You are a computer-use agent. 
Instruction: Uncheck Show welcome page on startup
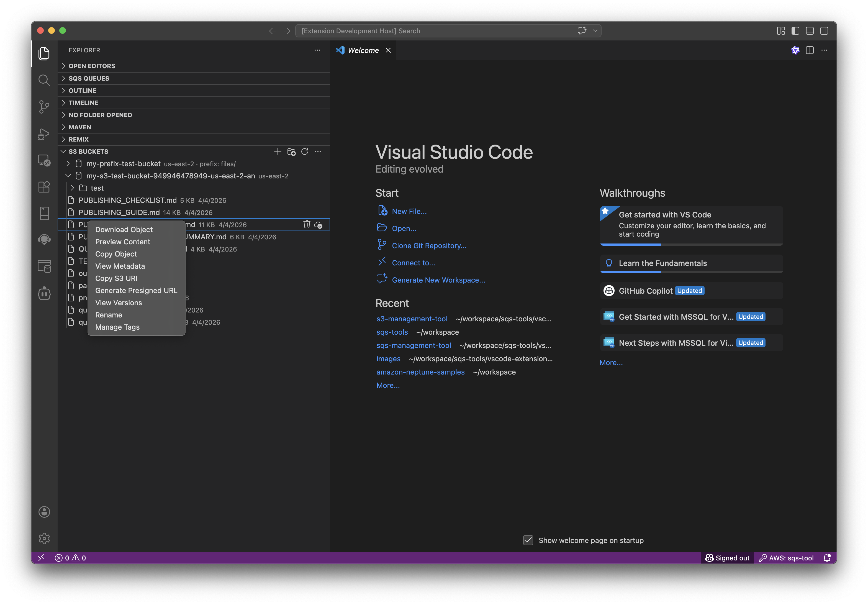point(528,540)
